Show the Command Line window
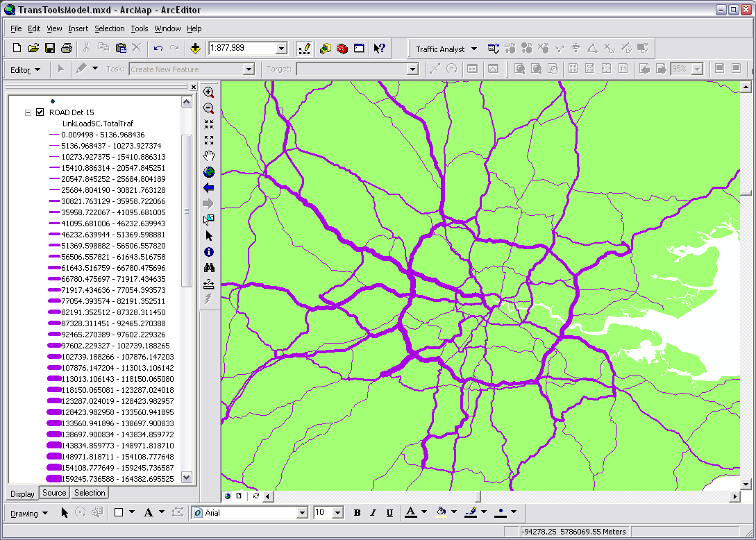This screenshot has width=756, height=540. tap(359, 48)
